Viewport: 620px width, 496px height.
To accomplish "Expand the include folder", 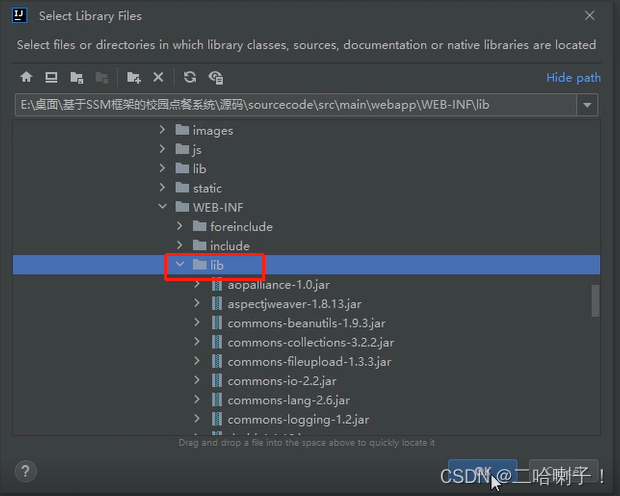I will coord(180,245).
